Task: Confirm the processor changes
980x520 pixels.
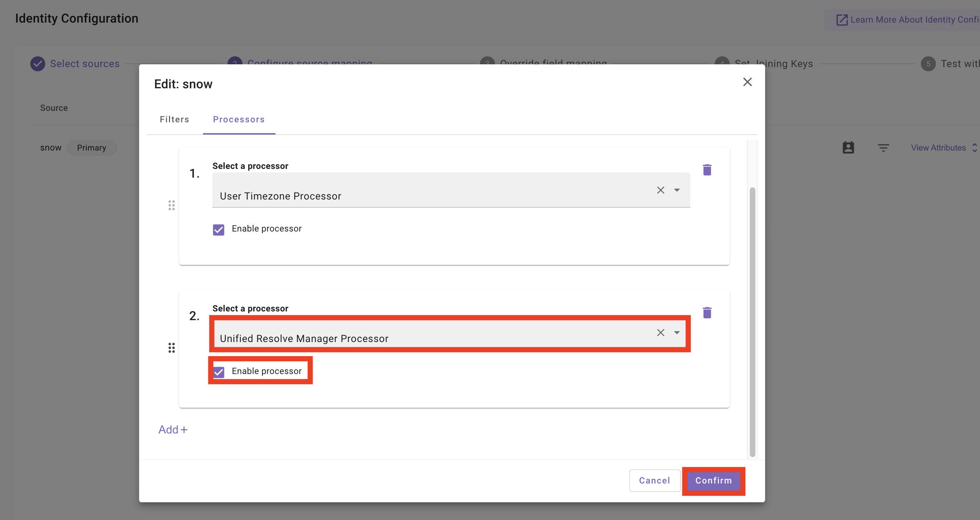Action: click(713, 480)
